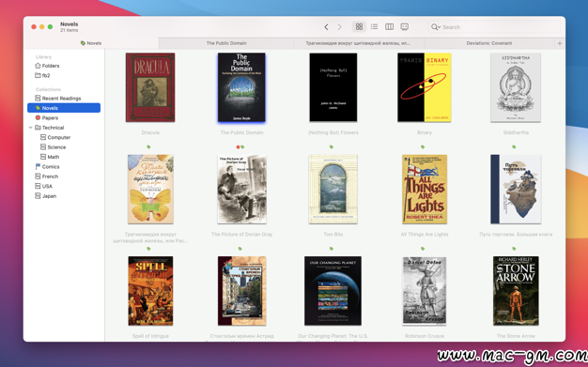Select the Papers collection
This screenshot has height=367, width=588.
47,117
